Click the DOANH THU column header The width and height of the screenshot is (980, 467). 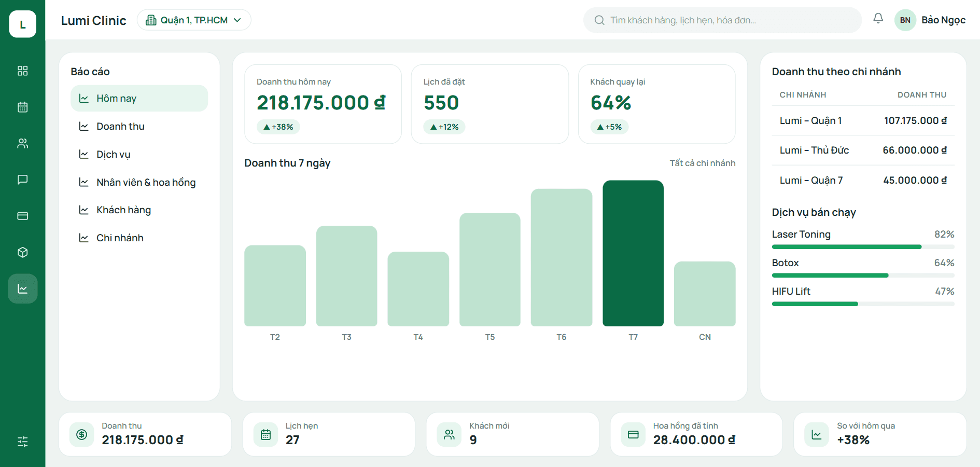[922, 95]
